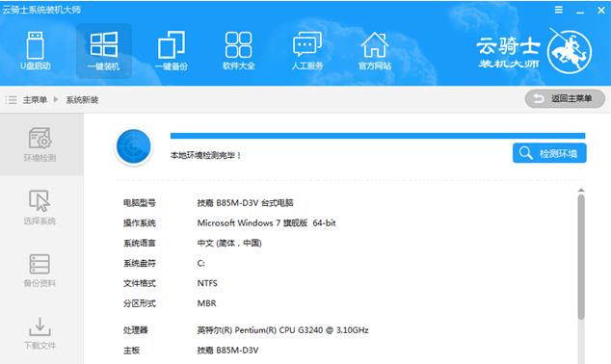The width and height of the screenshot is (611, 364).
Task: Click the 操作系统 label
Action: click(x=139, y=223)
